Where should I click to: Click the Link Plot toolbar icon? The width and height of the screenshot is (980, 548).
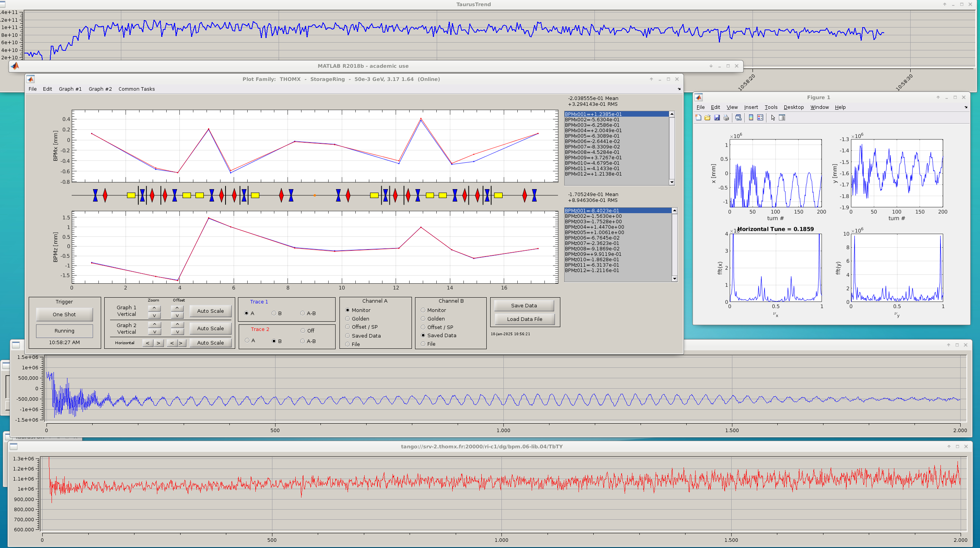[739, 118]
